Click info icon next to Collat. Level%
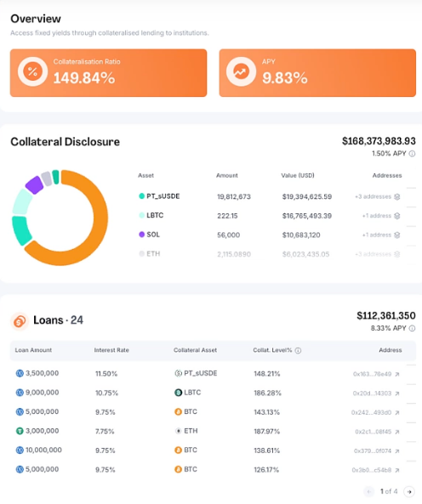This screenshot has height=504, width=422. pos(298,350)
